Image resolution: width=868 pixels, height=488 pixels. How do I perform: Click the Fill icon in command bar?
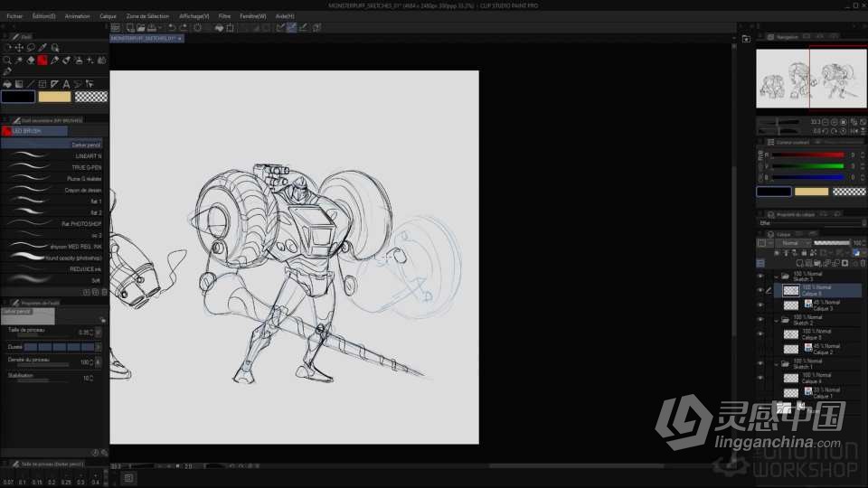(219, 28)
